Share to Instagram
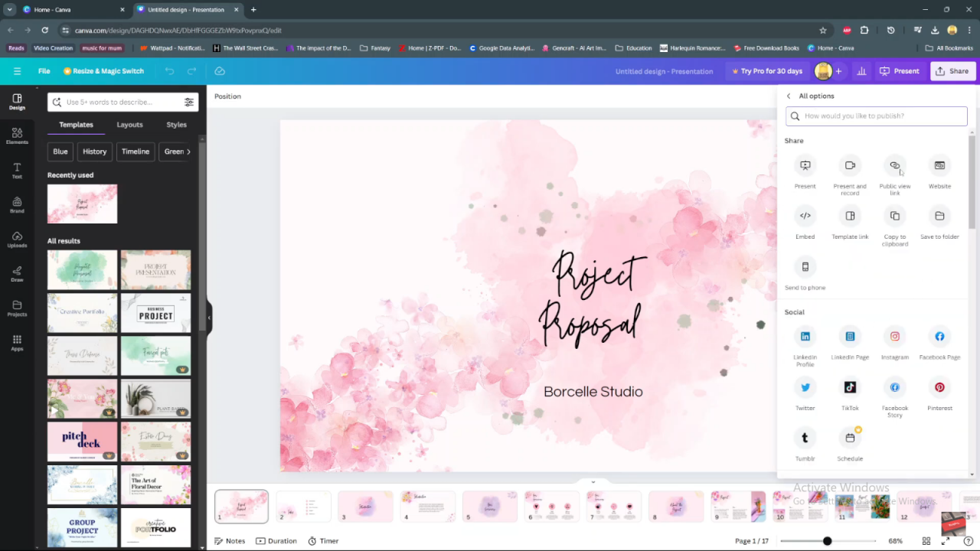This screenshot has height=551, width=980. [895, 344]
